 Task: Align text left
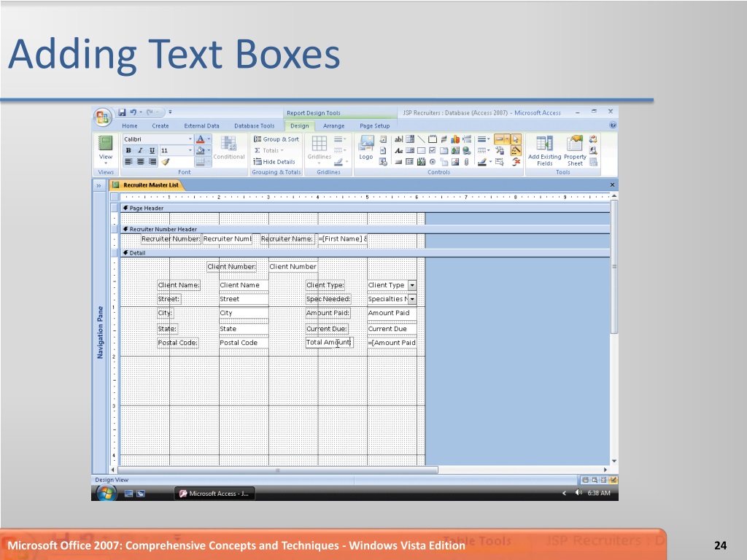point(128,162)
